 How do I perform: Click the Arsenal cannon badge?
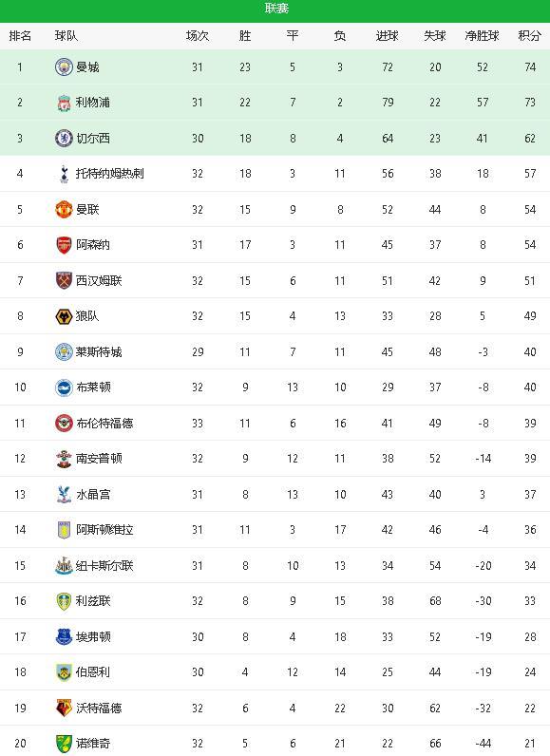pyautogui.click(x=64, y=245)
